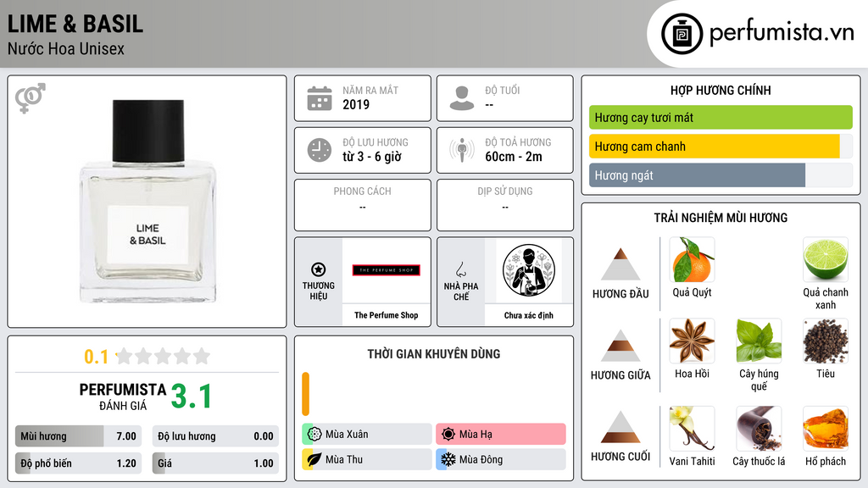Click the person icon beside Độ tuổi
The width and height of the screenshot is (868, 488).
462,98
